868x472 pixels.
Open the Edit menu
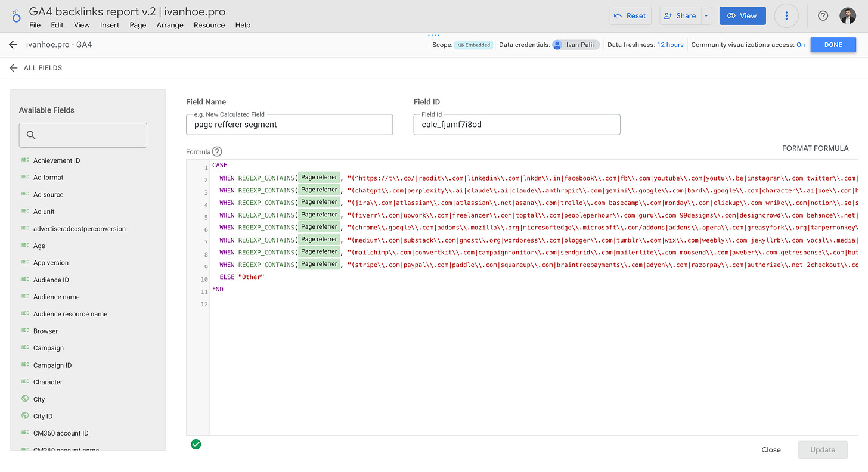pos(57,25)
